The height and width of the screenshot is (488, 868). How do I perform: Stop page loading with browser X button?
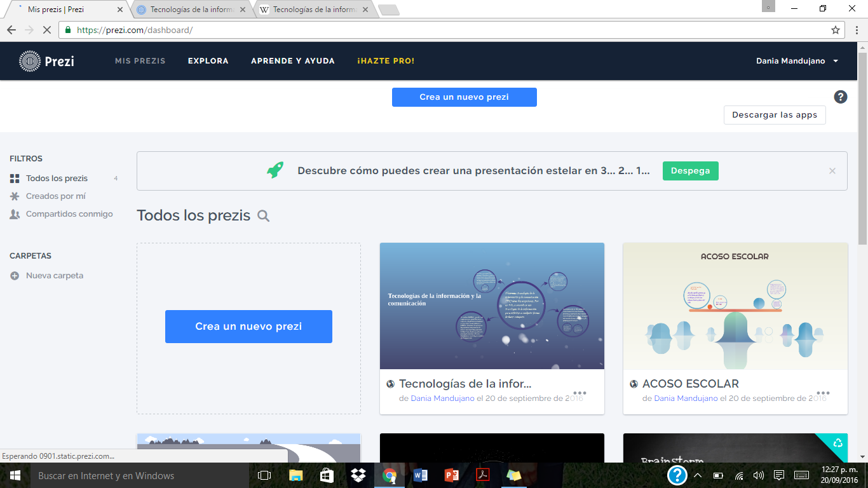48,30
